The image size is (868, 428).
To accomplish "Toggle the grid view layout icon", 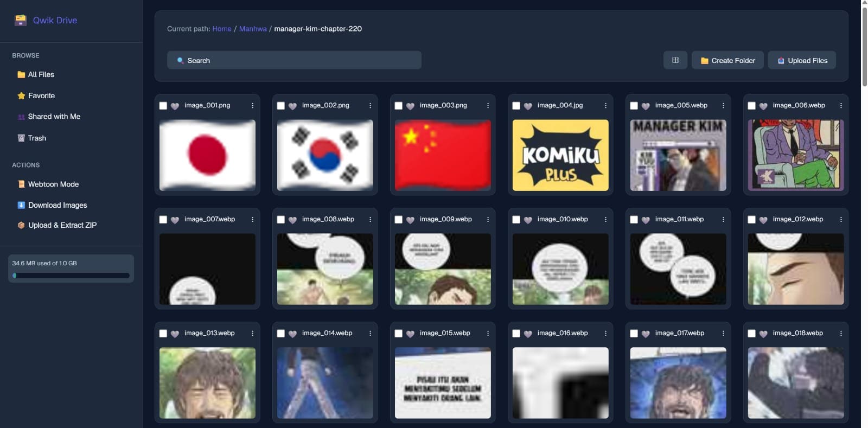I will [675, 60].
